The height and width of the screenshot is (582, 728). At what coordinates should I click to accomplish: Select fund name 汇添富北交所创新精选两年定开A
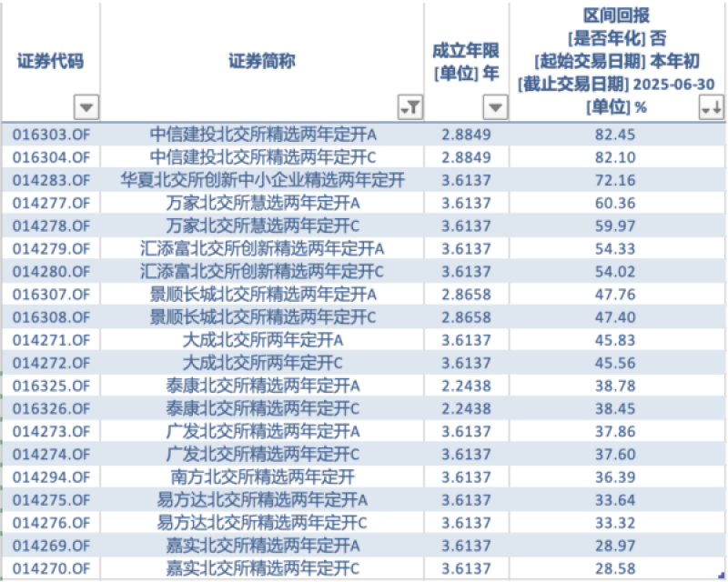pos(263,249)
